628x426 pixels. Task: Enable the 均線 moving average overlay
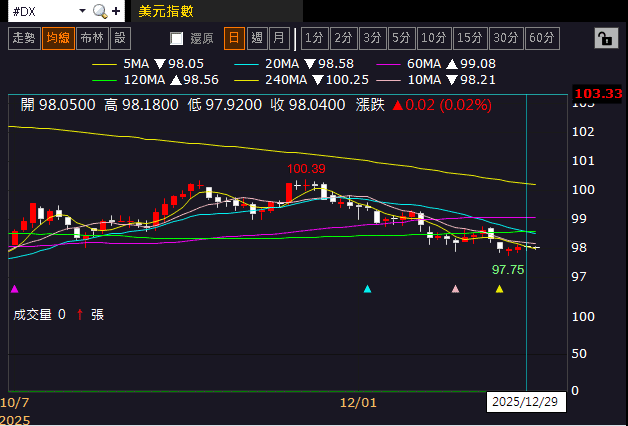tap(57, 38)
